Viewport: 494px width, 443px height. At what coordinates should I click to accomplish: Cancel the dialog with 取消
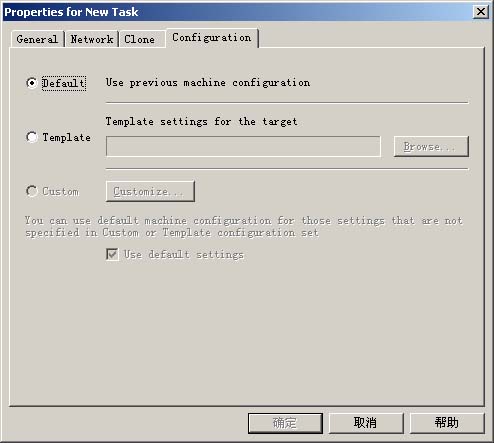(x=366, y=423)
